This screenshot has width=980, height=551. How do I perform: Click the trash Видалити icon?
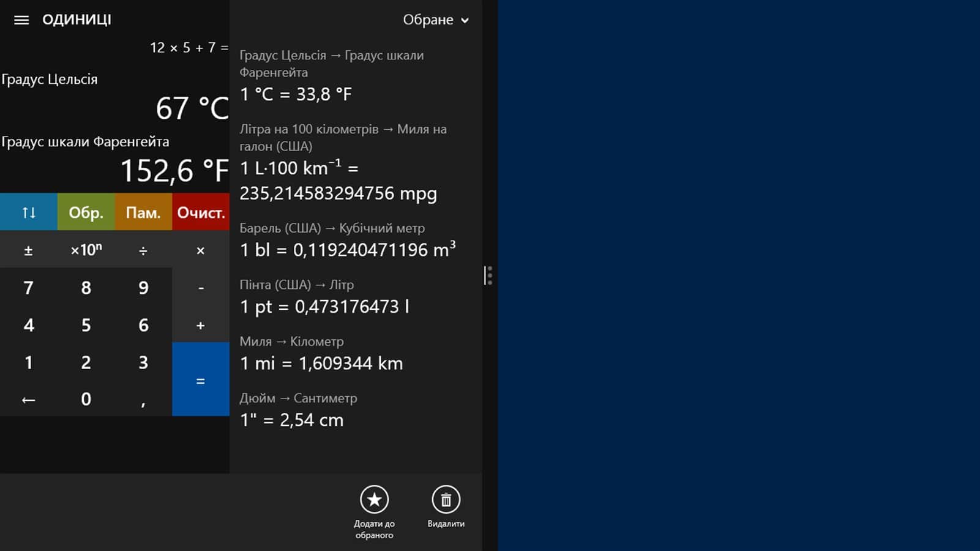tap(446, 500)
